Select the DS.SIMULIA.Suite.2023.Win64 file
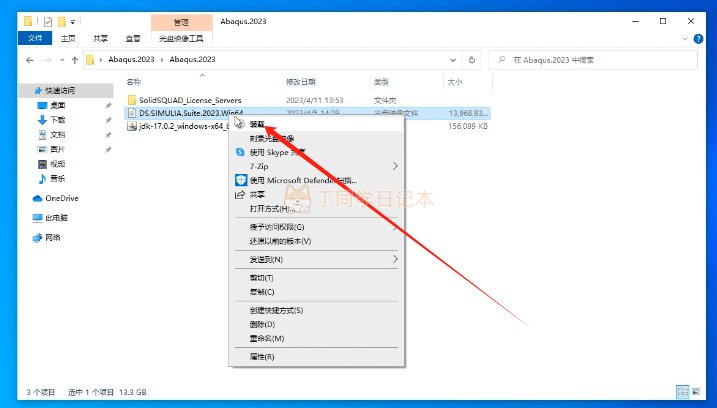Image resolution: width=717 pixels, height=408 pixels. click(191, 113)
